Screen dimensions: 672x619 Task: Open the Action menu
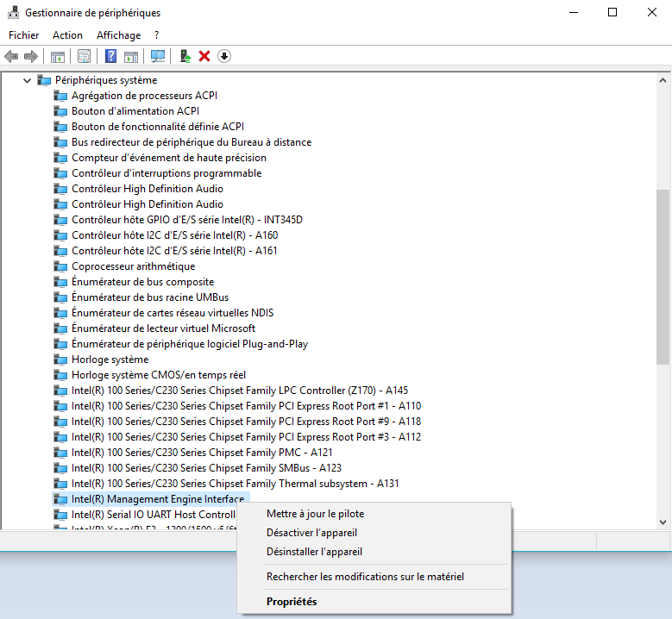(x=67, y=35)
